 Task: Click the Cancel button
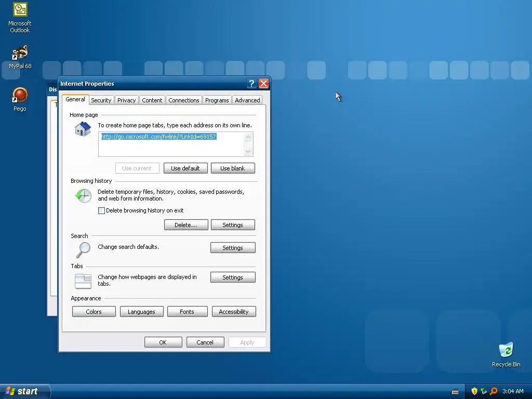click(x=205, y=342)
